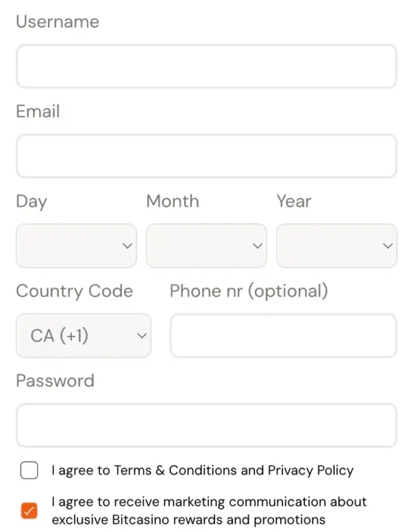This screenshot has height=532, width=411.
Task: Click the Year dropdown chevron arrow
Action: point(388,246)
